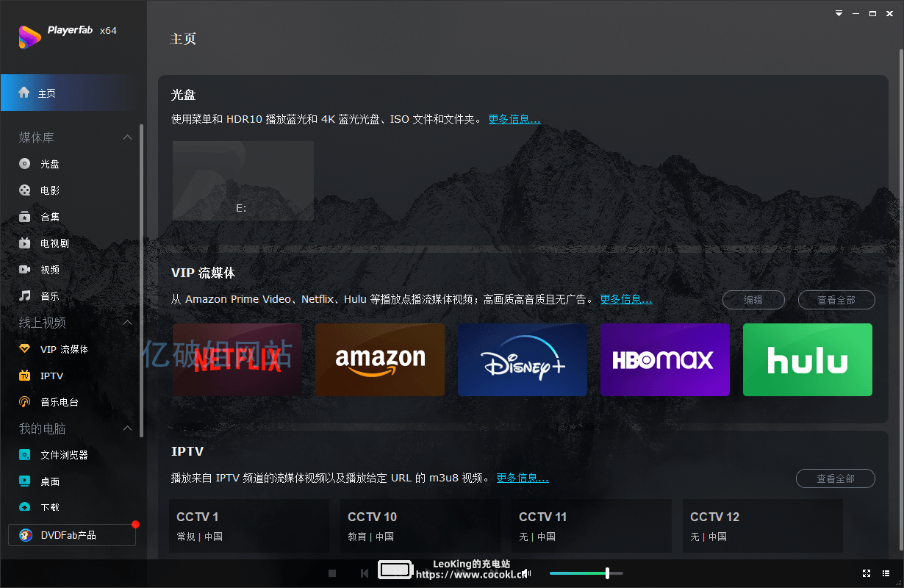Click 更多信息 link under 光盘
Image resolution: width=904 pixels, height=588 pixels.
514,119
